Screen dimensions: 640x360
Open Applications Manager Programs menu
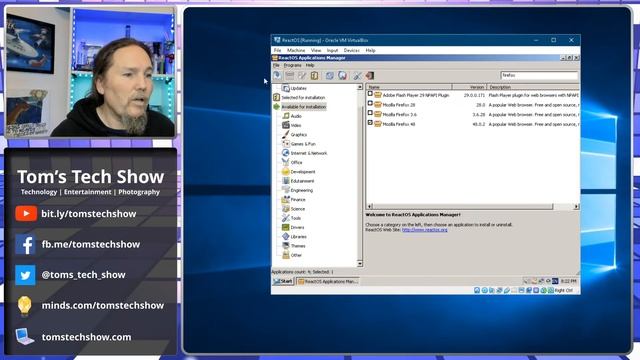point(292,65)
